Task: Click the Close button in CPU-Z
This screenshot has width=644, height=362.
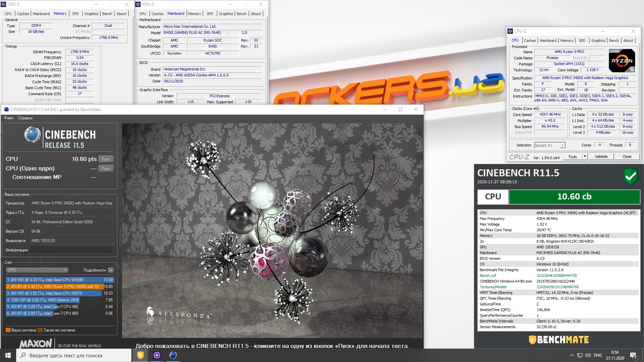Action: (x=627, y=157)
